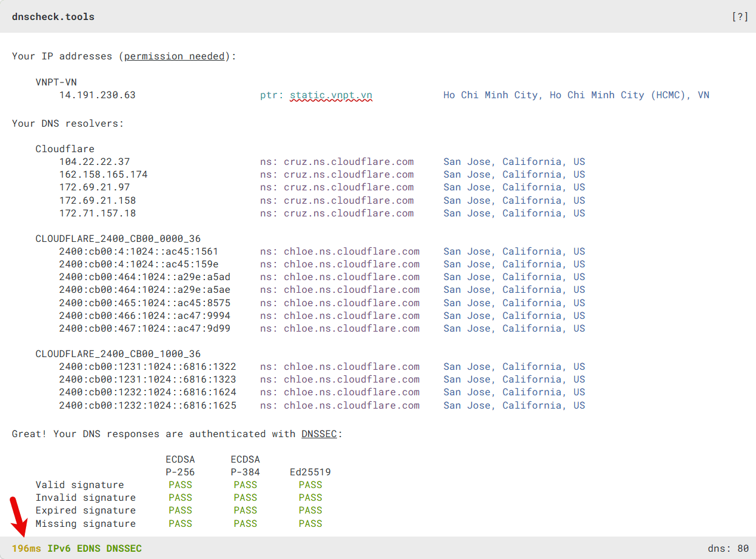Click the CLOUDFLARE_2400_CB00_1000_36 heading
Image resolution: width=756 pixels, height=559 pixels.
click(118, 354)
